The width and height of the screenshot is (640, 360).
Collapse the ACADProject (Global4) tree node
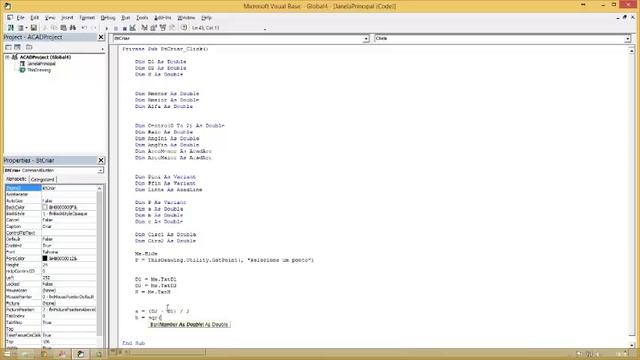pyautogui.click(x=7, y=58)
